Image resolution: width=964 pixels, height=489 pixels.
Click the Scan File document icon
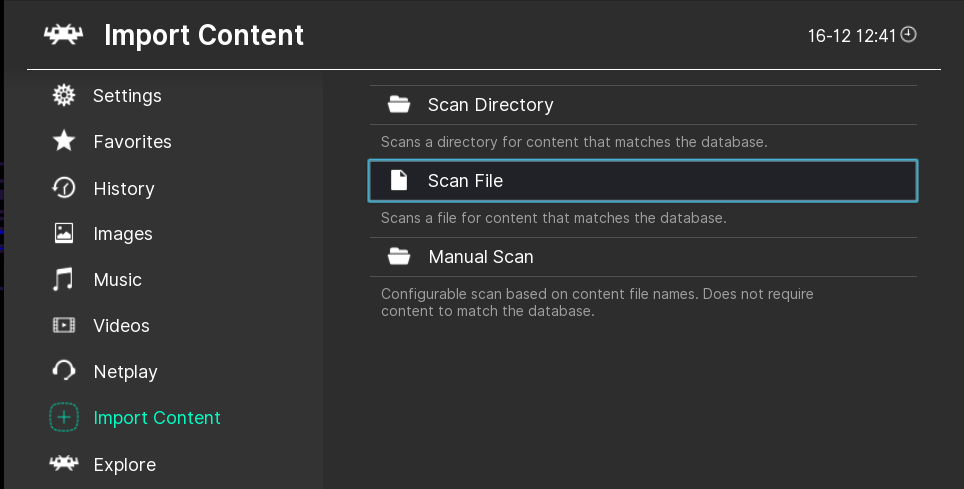399,181
